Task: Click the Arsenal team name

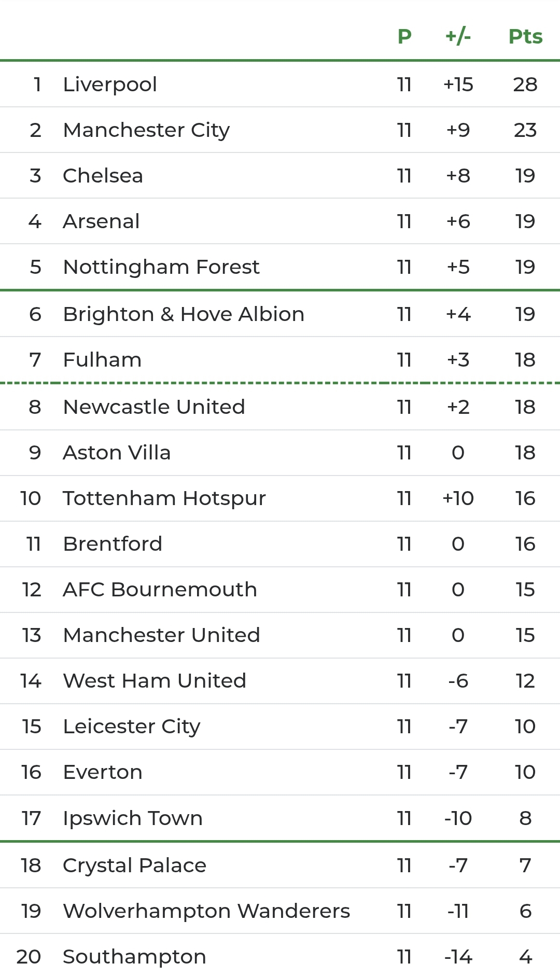Action: 101,221
